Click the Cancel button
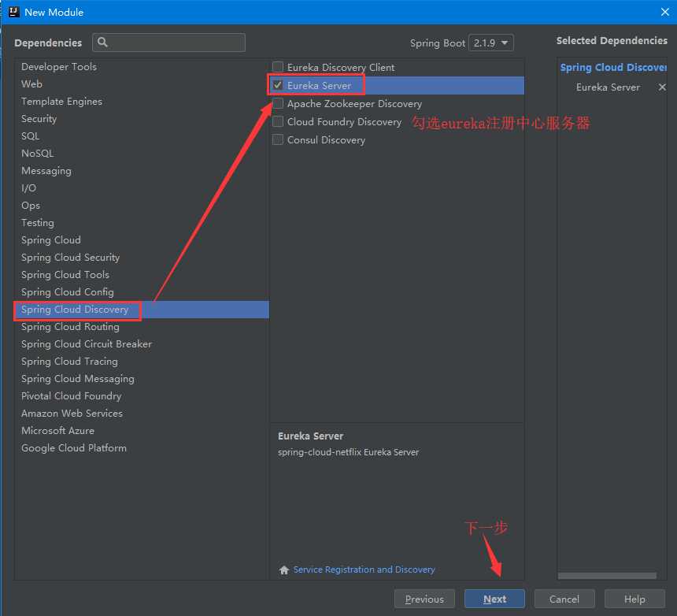 point(564,599)
